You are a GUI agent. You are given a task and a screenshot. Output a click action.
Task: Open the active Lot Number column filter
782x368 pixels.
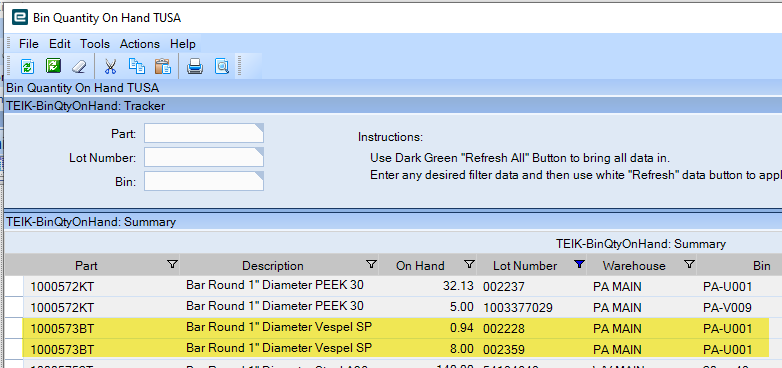pos(579,264)
